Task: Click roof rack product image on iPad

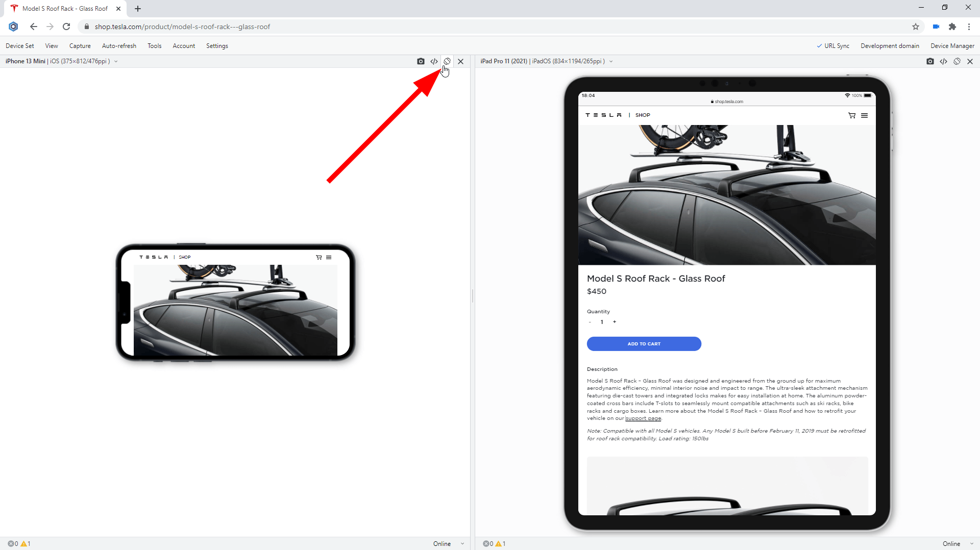Action: [727, 195]
